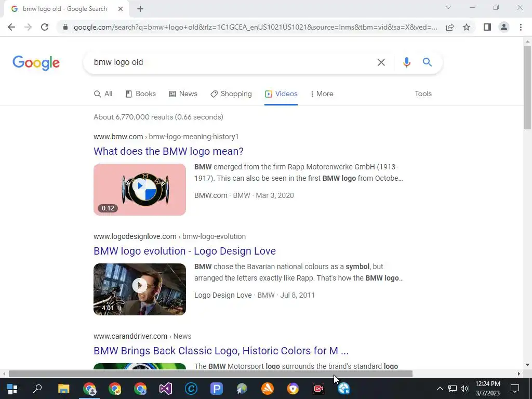Open volume control tray icon
This screenshot has height=399, width=532.
(464, 389)
